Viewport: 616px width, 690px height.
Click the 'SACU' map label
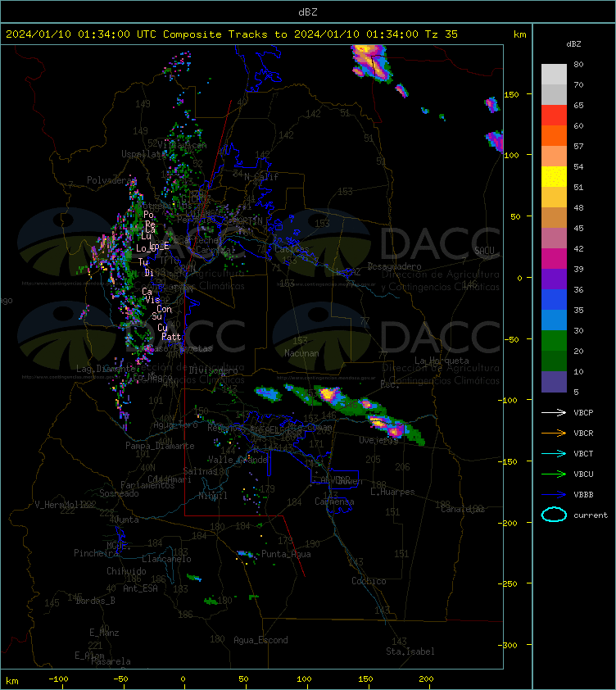pos(484,251)
